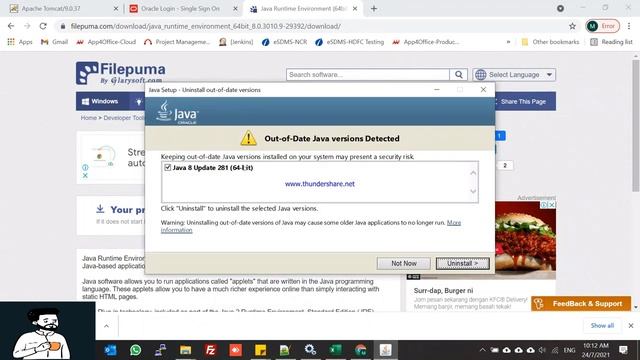Close the burger advertisement
Image resolution: width=640 pixels, height=360 pixels.
551,204
